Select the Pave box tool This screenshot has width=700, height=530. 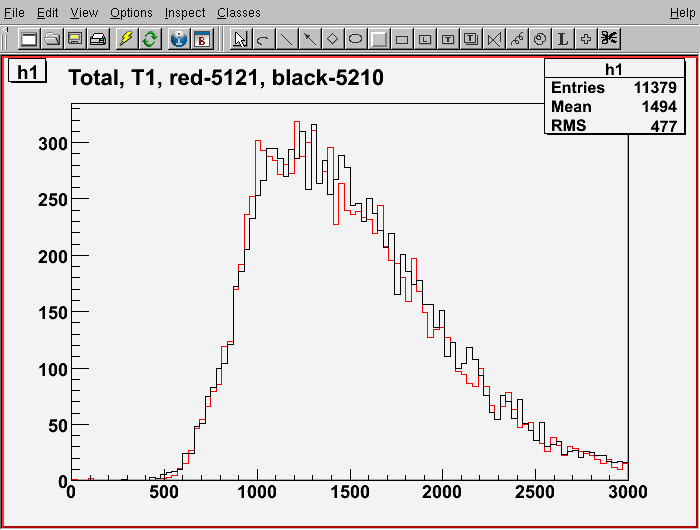click(x=402, y=39)
